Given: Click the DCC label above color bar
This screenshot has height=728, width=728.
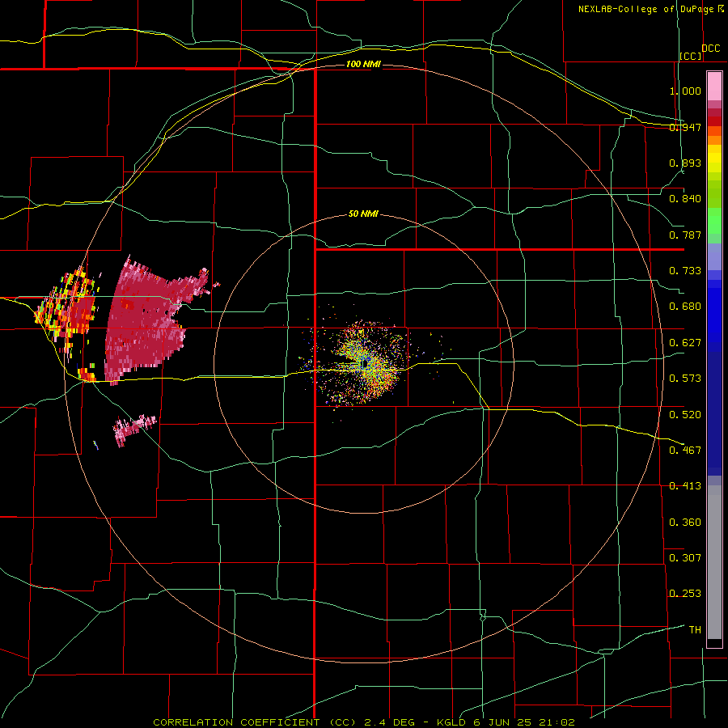Looking at the screenshot, I should click(711, 49).
